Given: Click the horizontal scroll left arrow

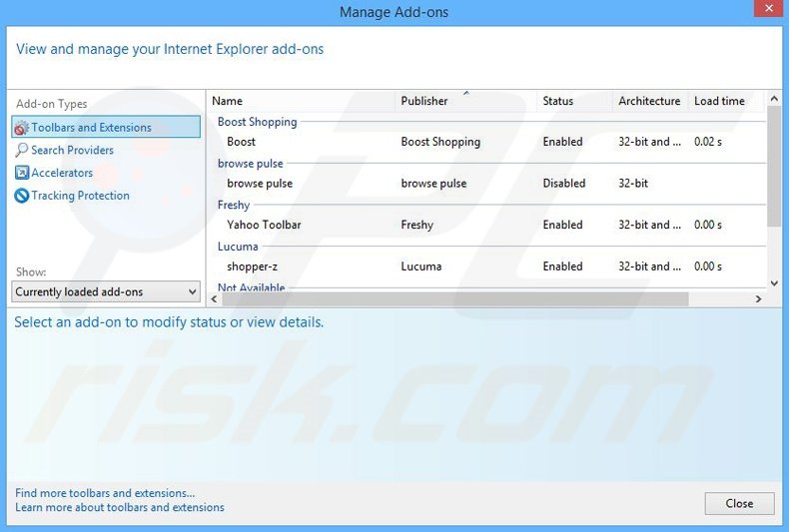Looking at the screenshot, I should coord(215,299).
